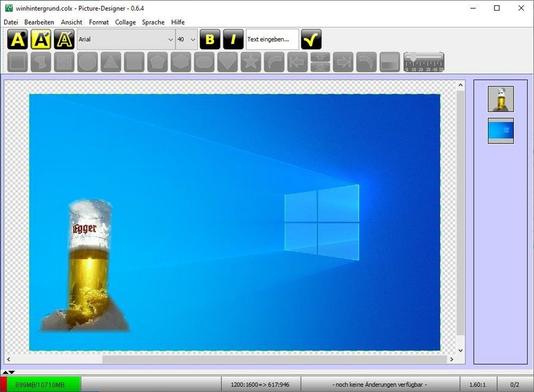The height and width of the screenshot is (392, 534).
Task: Select the highlighted text fill A icon
Action: tap(41, 39)
